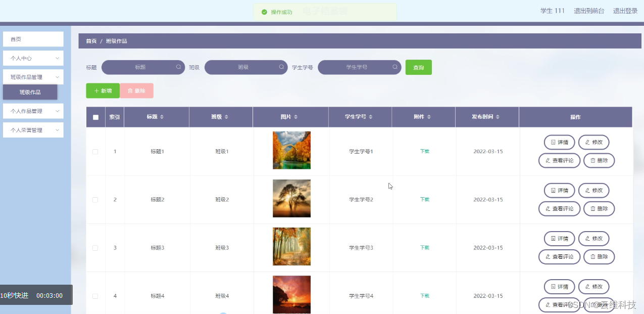Viewport: 644px width, 314px height.
Task: Open 查看评论 for row 标题2
Action: point(559,208)
